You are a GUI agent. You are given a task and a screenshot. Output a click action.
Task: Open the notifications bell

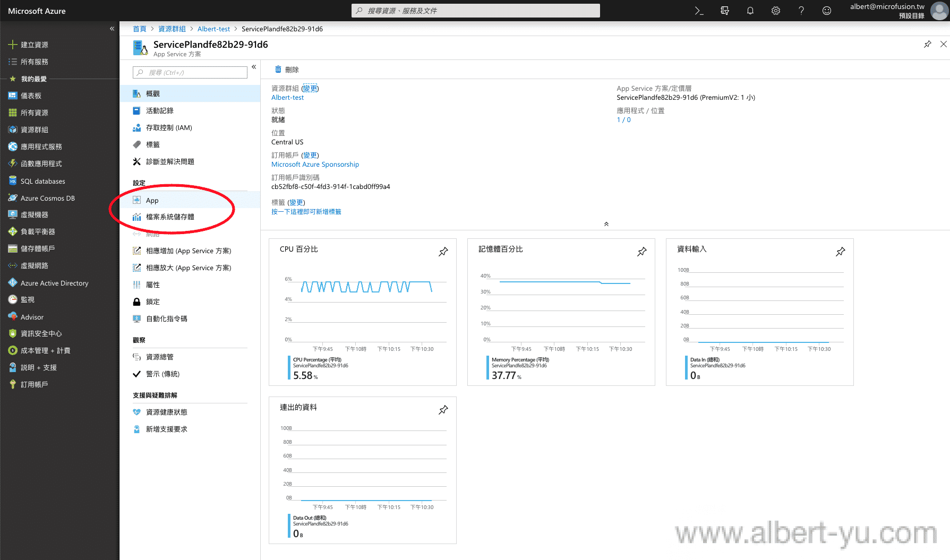(750, 11)
